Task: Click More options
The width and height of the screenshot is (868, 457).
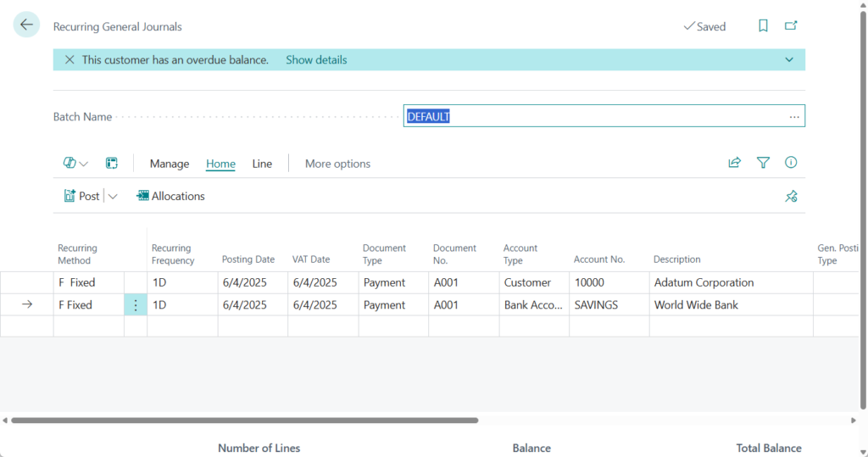Action: 337,164
